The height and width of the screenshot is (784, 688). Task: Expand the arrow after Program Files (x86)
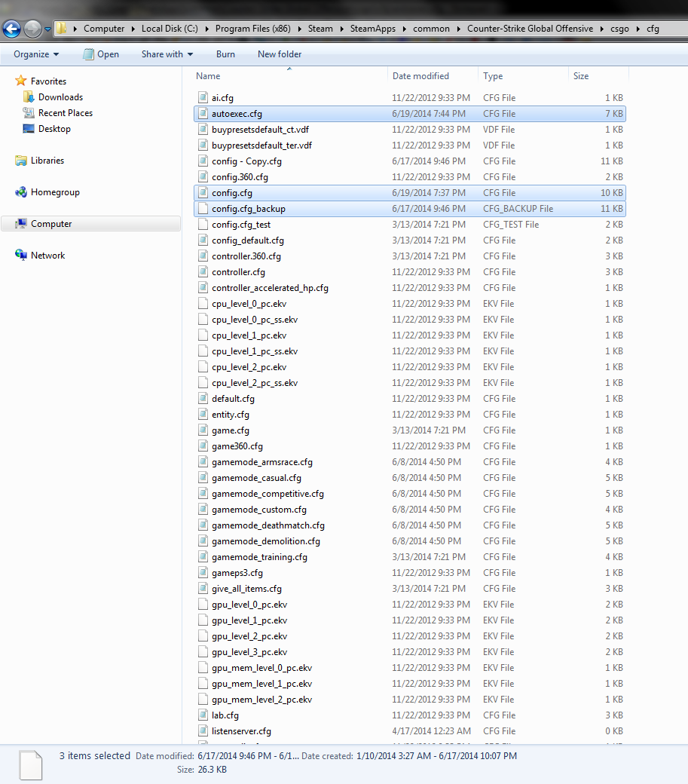pyautogui.click(x=299, y=29)
